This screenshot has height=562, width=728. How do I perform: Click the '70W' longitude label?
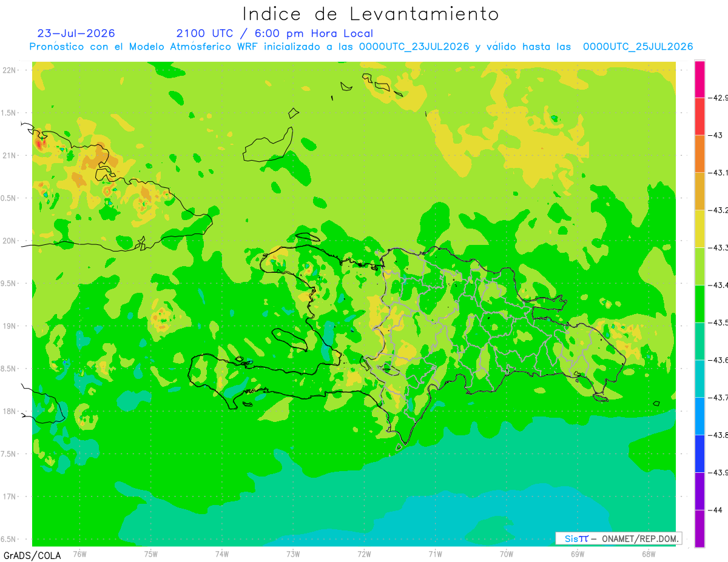click(x=506, y=554)
